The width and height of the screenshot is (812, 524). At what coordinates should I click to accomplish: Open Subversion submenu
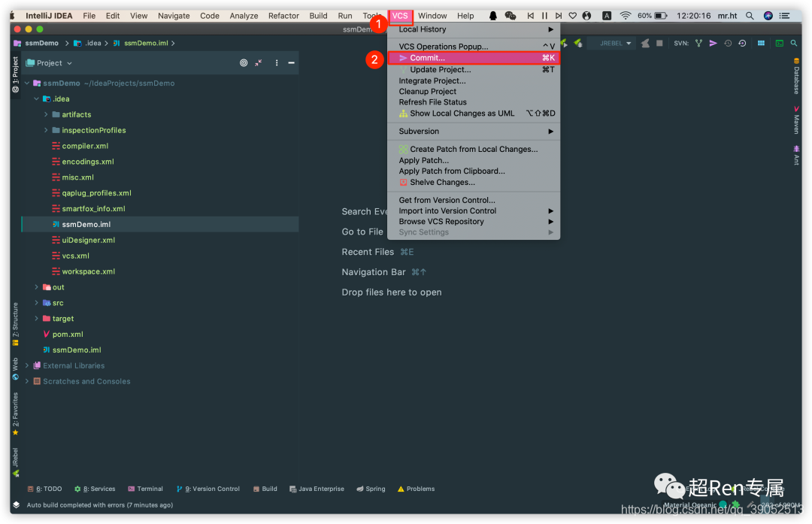coord(474,132)
